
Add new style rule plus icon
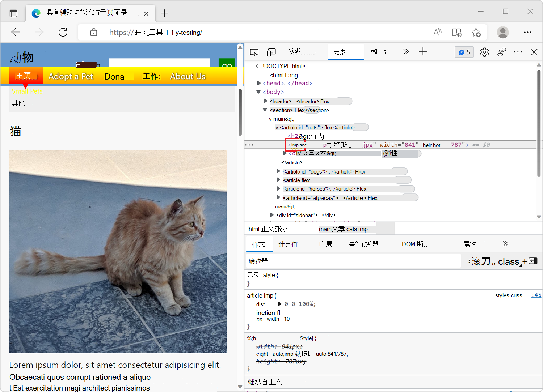[525, 261]
